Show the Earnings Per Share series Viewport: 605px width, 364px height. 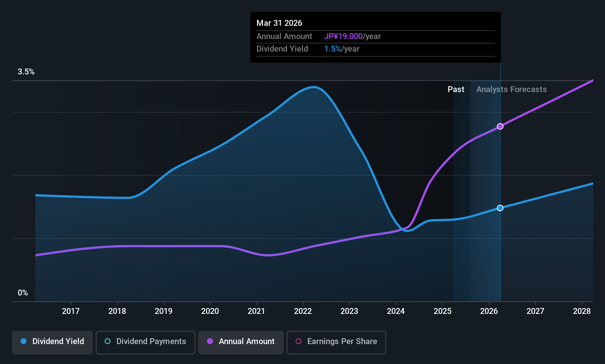click(336, 342)
